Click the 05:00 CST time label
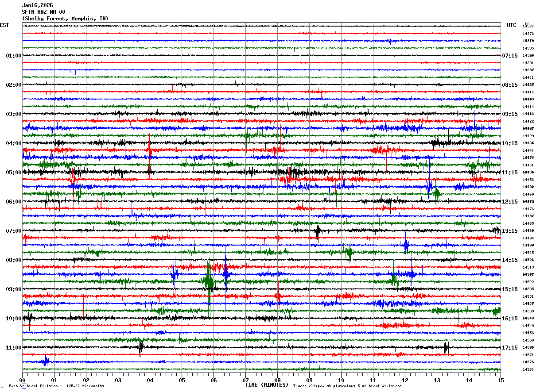The width and height of the screenshot is (536, 392). point(14,173)
